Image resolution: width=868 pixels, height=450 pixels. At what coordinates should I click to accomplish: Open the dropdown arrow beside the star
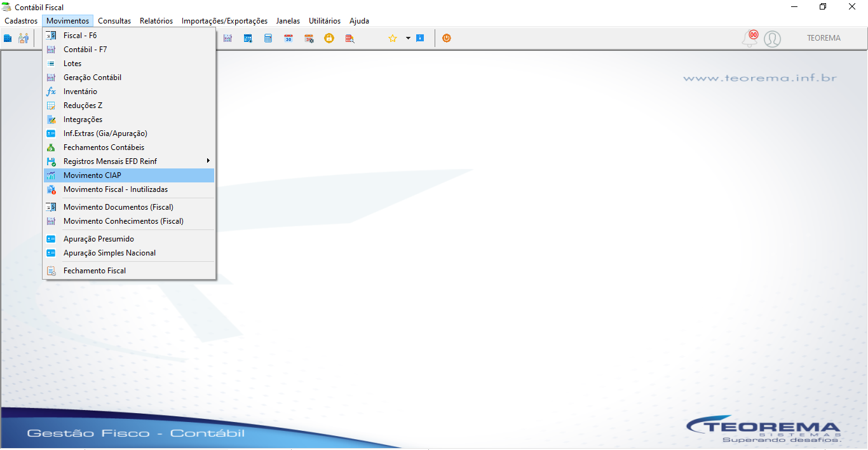[x=408, y=38]
